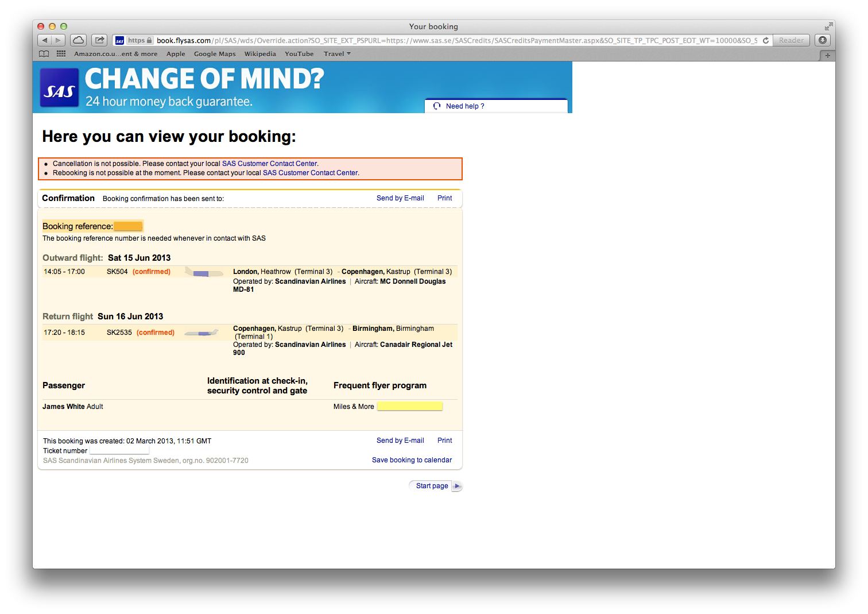Open the Wikipedia bookmark
The width and height of the screenshot is (868, 614).
[x=260, y=54]
